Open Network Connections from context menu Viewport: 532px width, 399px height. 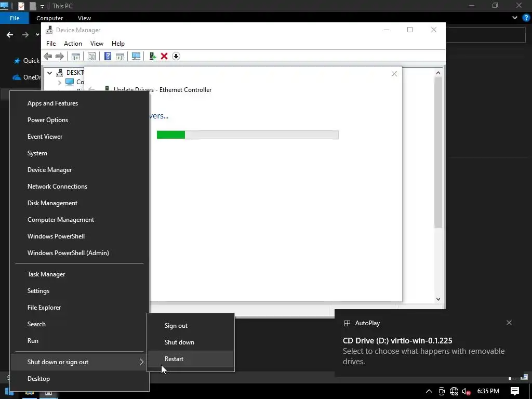[79, 187]
